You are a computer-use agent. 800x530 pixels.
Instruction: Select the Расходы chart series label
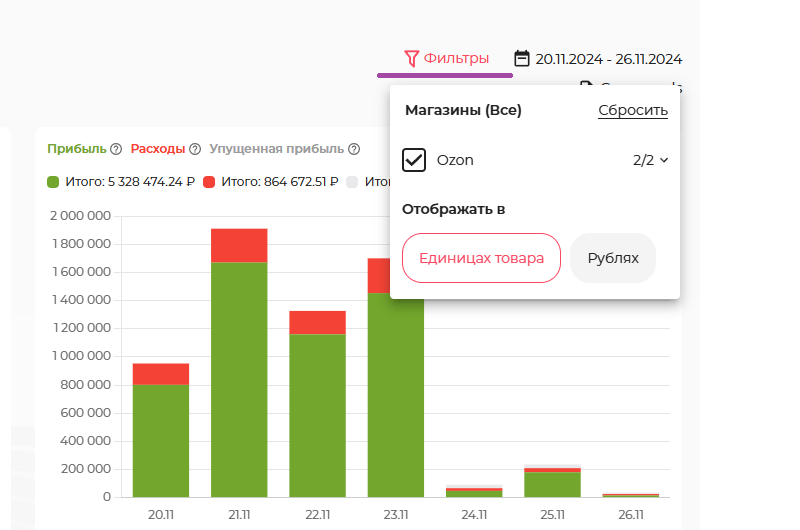point(157,149)
